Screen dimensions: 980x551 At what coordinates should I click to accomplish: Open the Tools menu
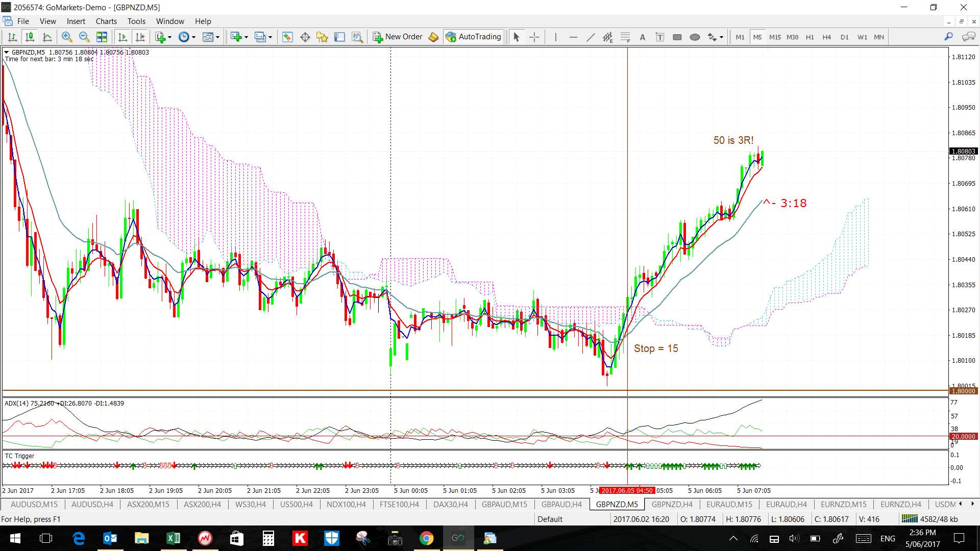pyautogui.click(x=136, y=21)
